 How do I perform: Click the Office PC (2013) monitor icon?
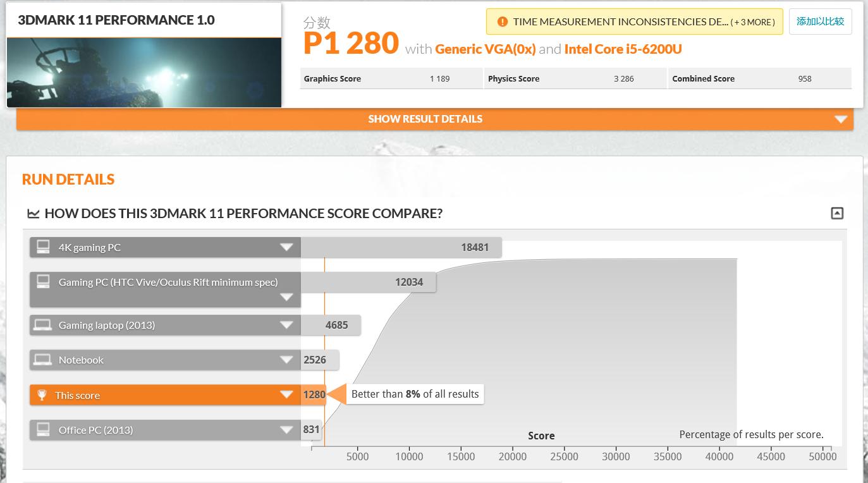coord(43,430)
